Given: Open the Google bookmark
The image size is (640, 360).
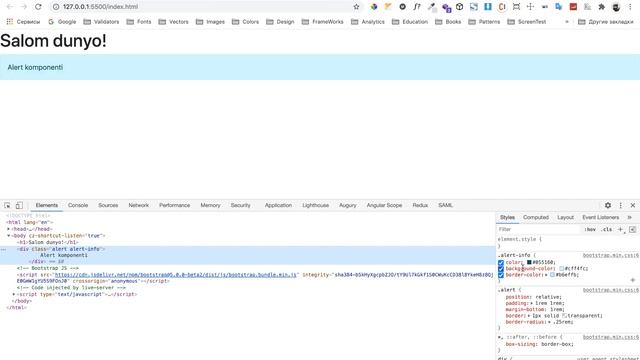Looking at the screenshot, I should (x=62, y=22).
